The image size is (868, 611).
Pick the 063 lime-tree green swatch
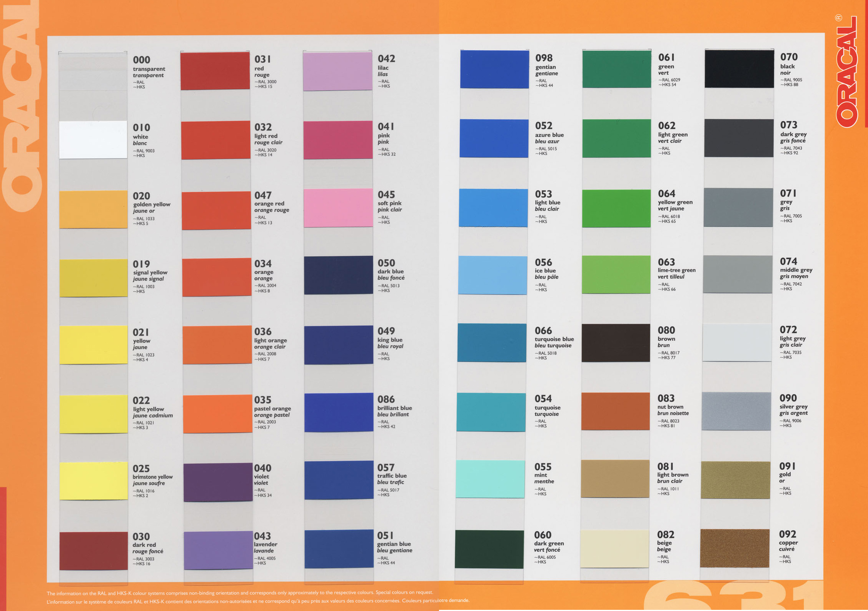click(x=616, y=275)
